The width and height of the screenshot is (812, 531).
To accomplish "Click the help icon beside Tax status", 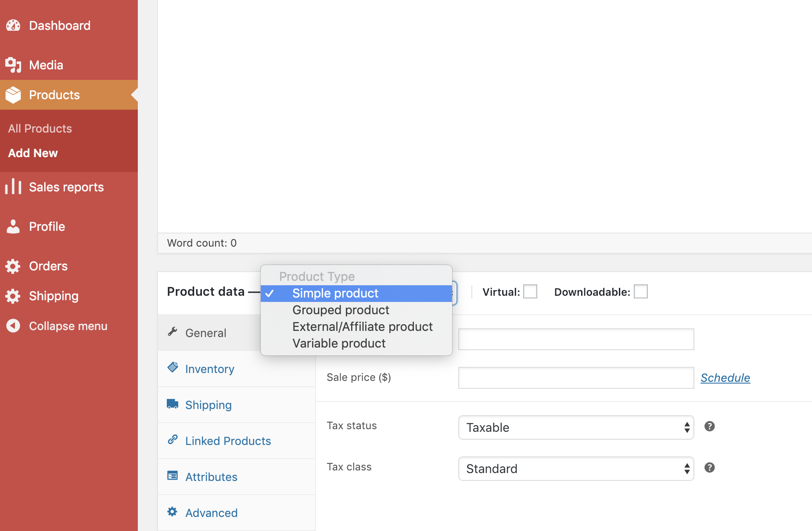I will 709,426.
